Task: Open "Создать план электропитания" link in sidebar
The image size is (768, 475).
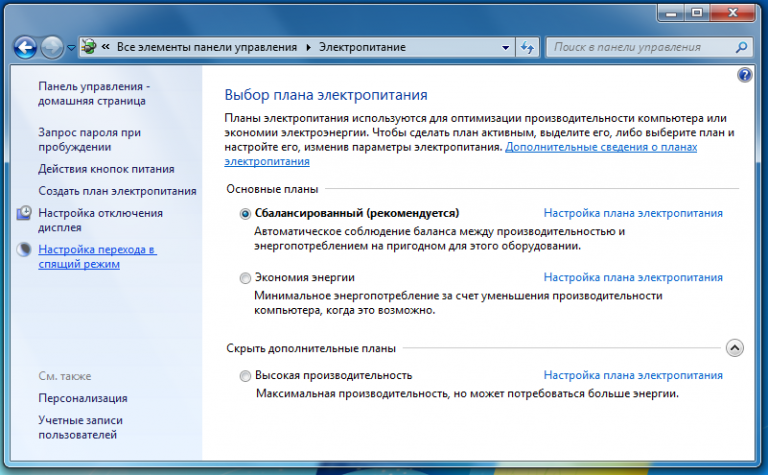Action: 117,191
